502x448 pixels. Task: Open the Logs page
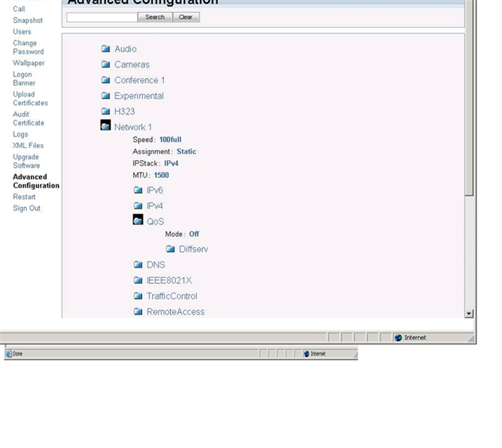20,134
